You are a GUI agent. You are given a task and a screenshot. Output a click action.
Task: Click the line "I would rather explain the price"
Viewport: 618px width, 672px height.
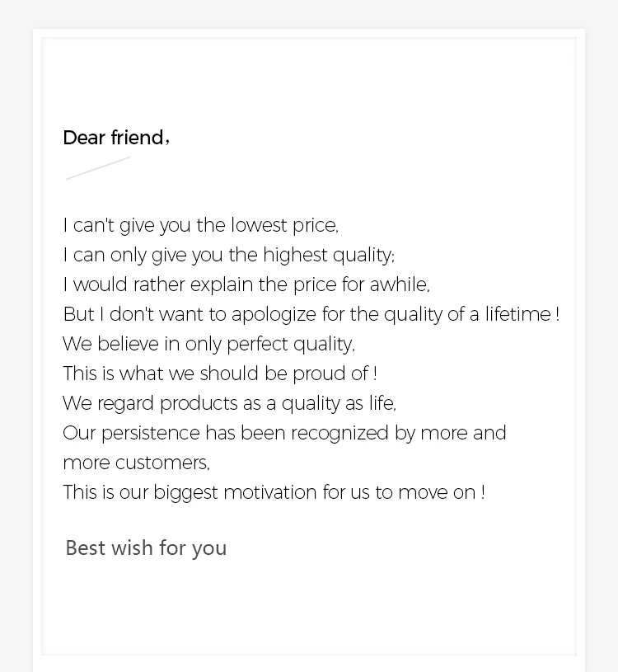246,284
